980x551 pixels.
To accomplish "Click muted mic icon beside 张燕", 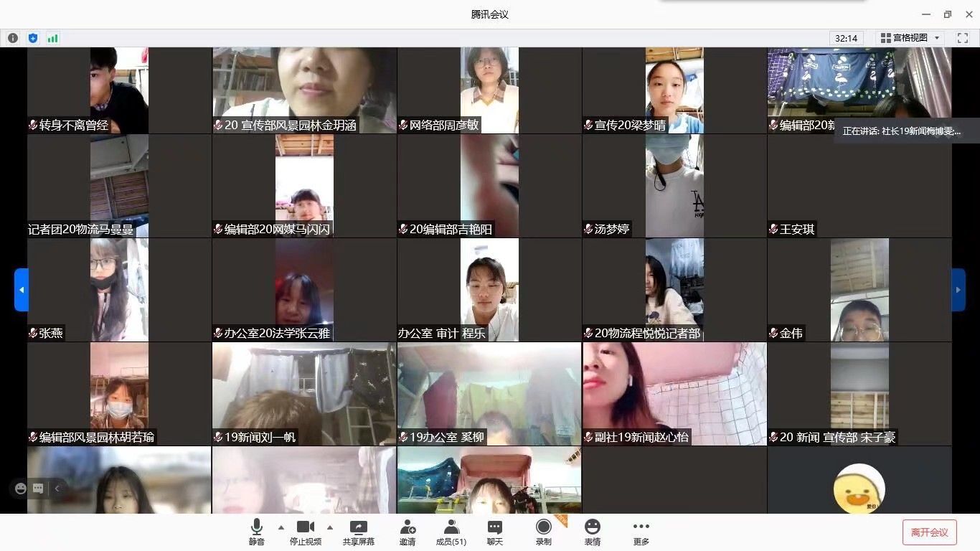I will pos(33,333).
